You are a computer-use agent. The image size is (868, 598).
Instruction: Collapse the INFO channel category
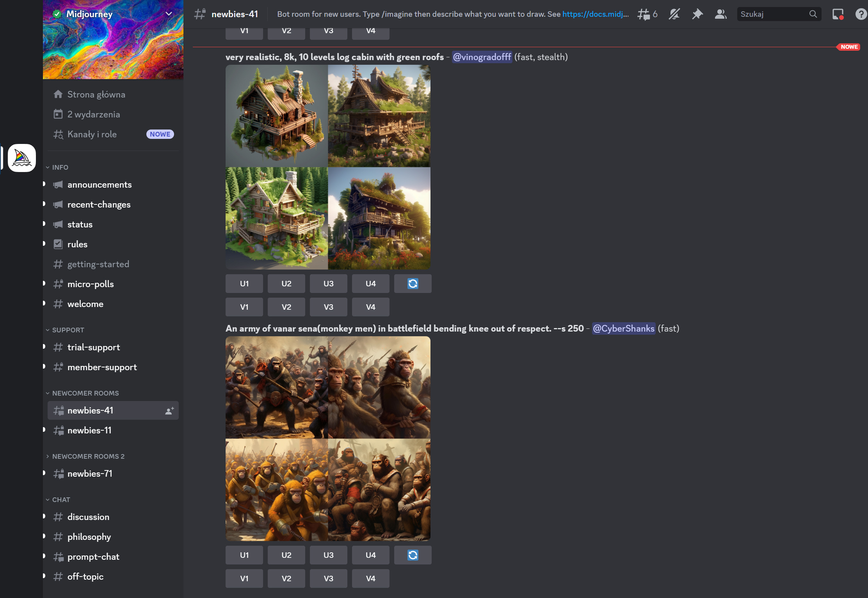pyautogui.click(x=60, y=167)
